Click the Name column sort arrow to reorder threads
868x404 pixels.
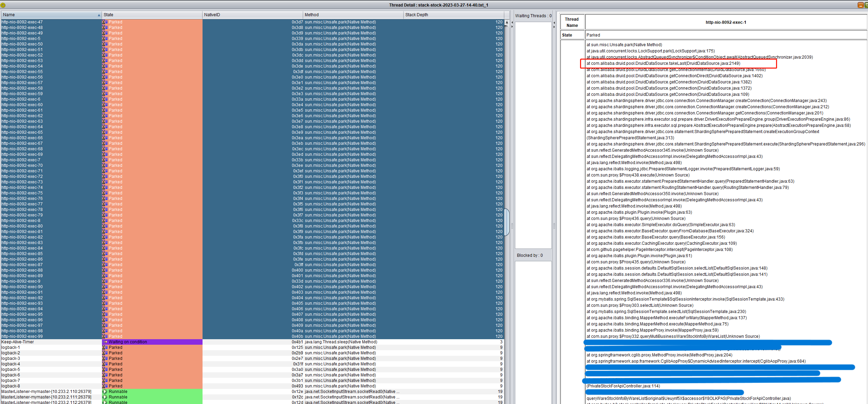click(97, 14)
